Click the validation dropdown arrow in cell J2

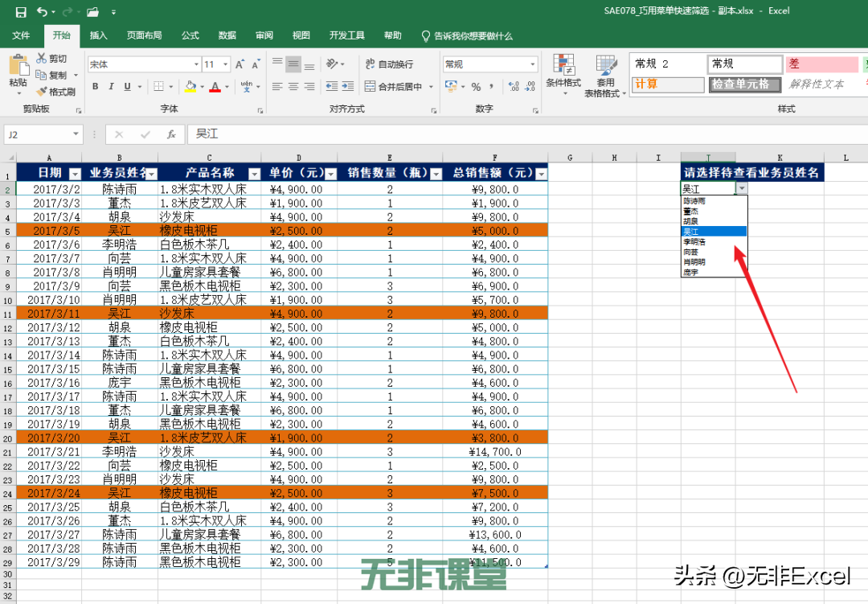(742, 188)
